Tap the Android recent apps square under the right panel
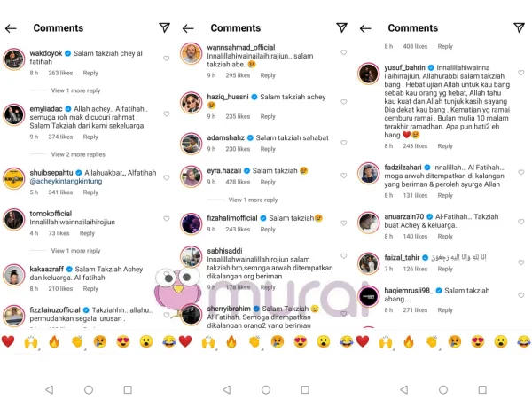This screenshot has height=399, width=532. (482, 389)
